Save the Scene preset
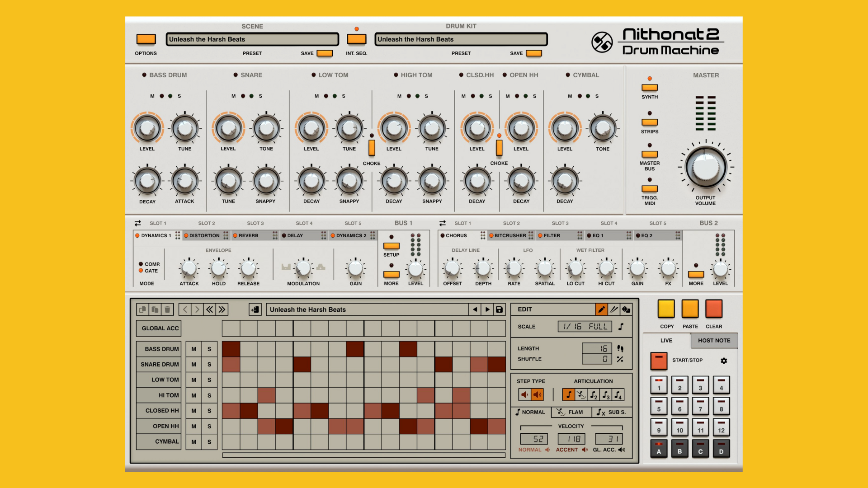Viewport: 868px width, 488px height. pyautogui.click(x=325, y=53)
